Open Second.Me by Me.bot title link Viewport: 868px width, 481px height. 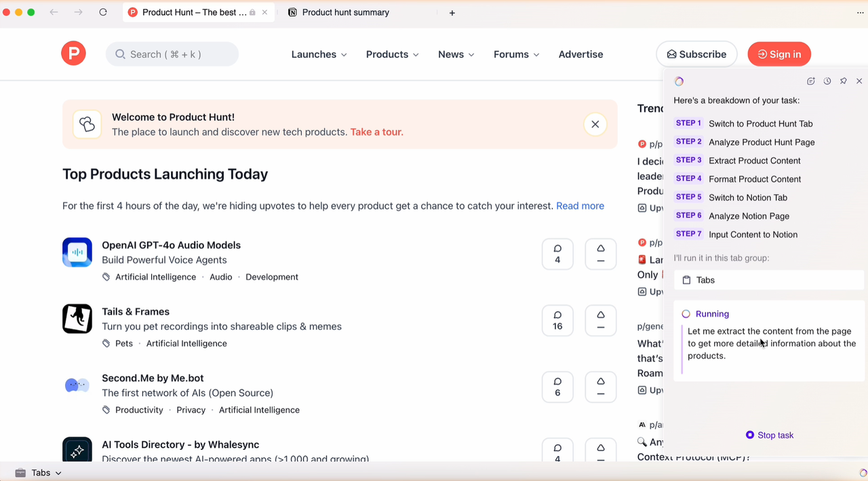coord(153,378)
